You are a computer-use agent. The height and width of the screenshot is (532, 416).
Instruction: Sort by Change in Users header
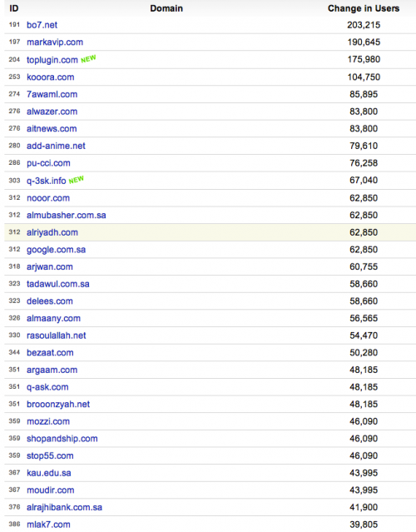(x=364, y=8)
